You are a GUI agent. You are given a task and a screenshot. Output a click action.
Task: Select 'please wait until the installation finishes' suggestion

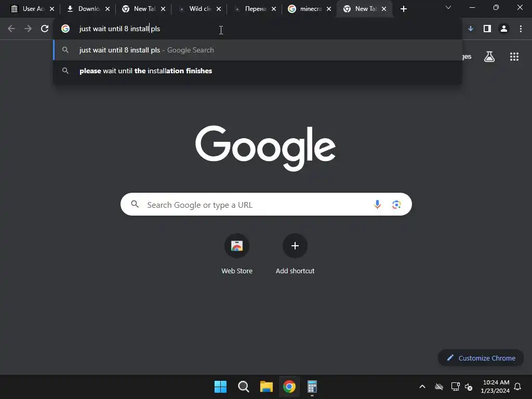[258, 71]
